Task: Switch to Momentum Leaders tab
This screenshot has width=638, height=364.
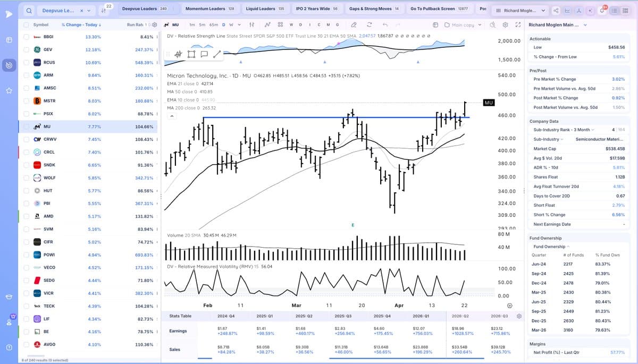Action: (209, 9)
